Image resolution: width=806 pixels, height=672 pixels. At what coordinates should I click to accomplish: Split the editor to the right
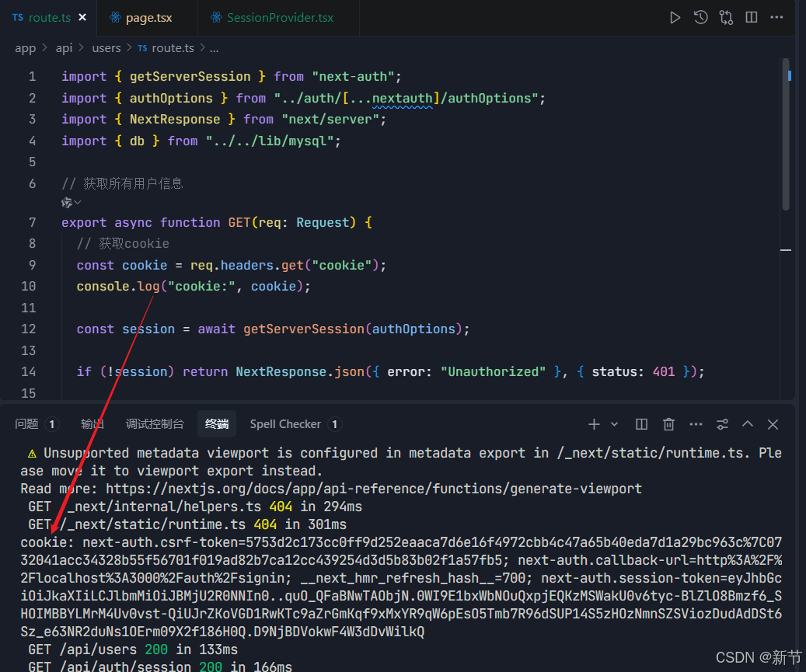point(751,17)
